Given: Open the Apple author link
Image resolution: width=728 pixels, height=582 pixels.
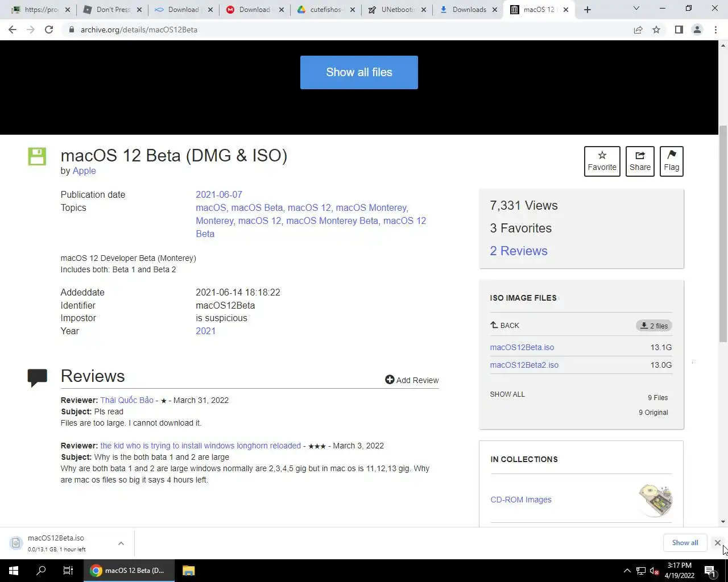Looking at the screenshot, I should (84, 171).
